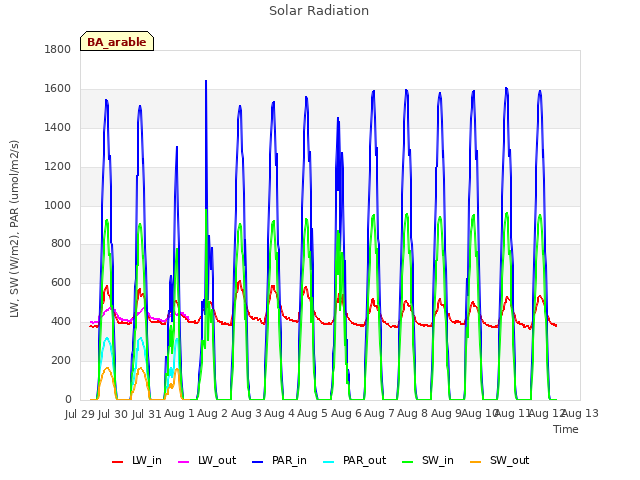Click the Aug 1 x-axis date label
Viewport: 640px width, 480px height.
[179, 413]
